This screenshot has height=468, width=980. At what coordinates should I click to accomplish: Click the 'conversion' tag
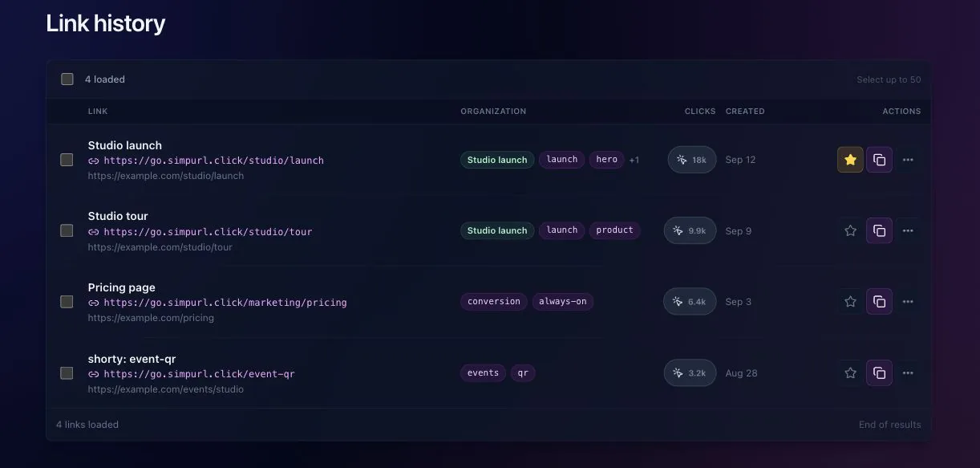click(494, 302)
